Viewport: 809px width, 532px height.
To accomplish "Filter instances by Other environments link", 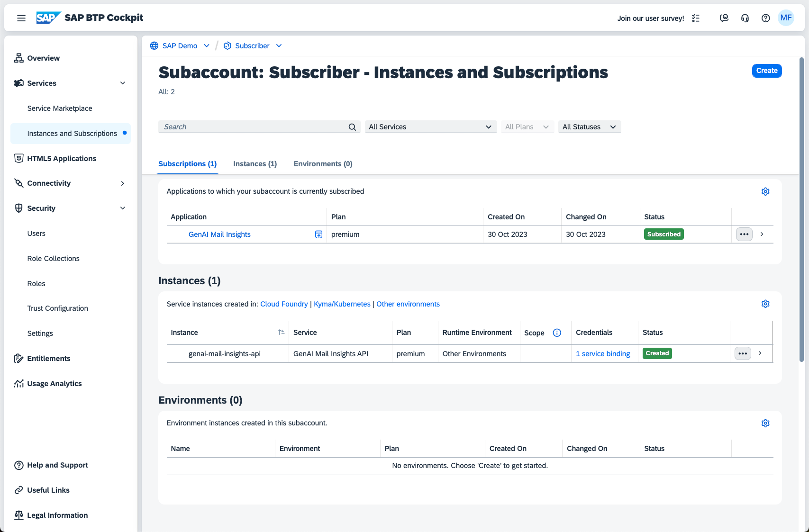I will [x=408, y=304].
